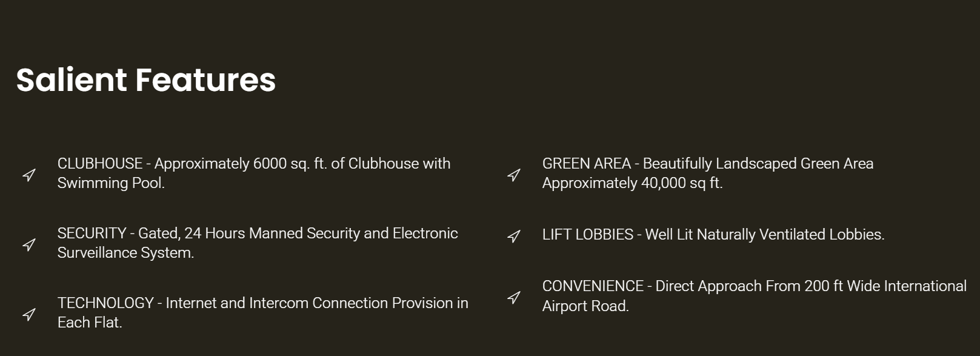The image size is (980, 356).
Task: Select the word CLUBHOUSE in the list
Action: (100, 164)
